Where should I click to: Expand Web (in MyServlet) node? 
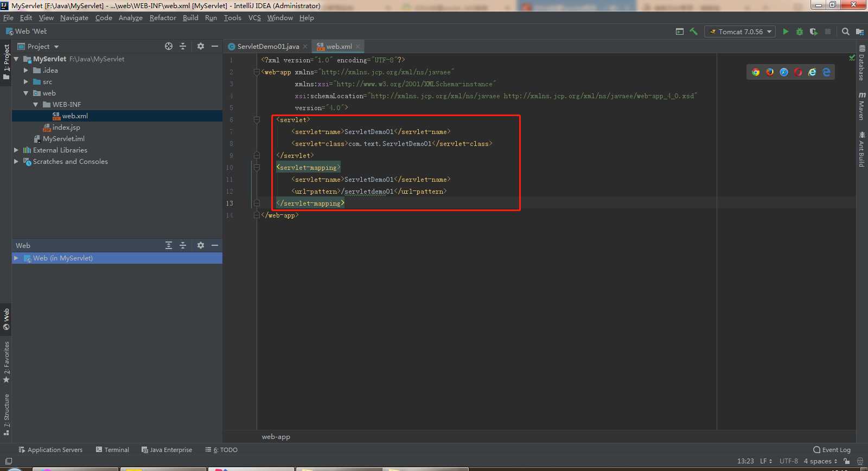(x=16, y=258)
